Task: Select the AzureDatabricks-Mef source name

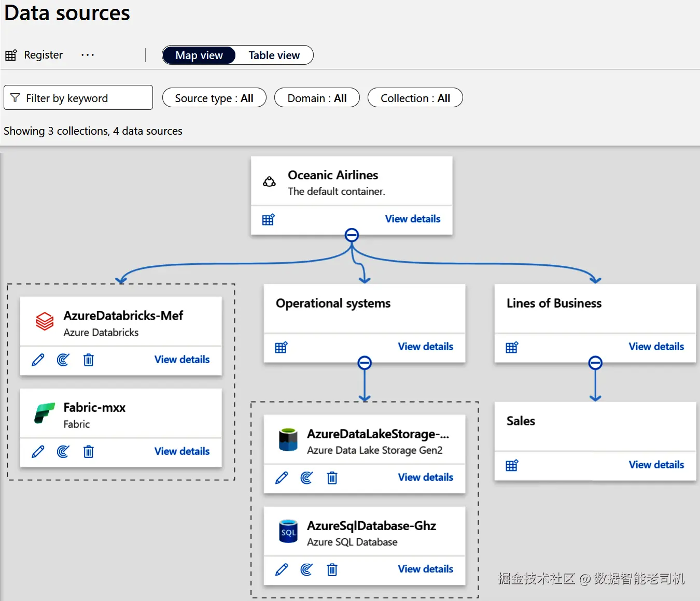Action: (x=123, y=316)
